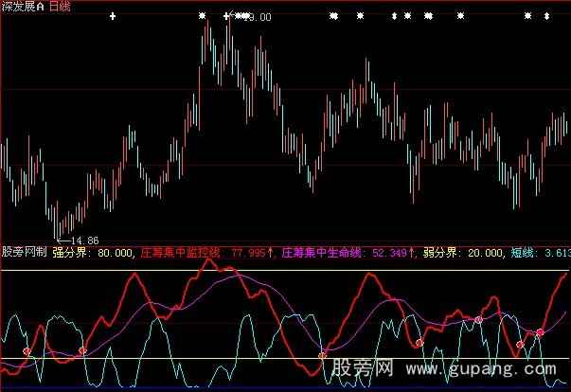Click the 短线 indicator value at right
This screenshot has width=571, height=392.
tap(540, 252)
